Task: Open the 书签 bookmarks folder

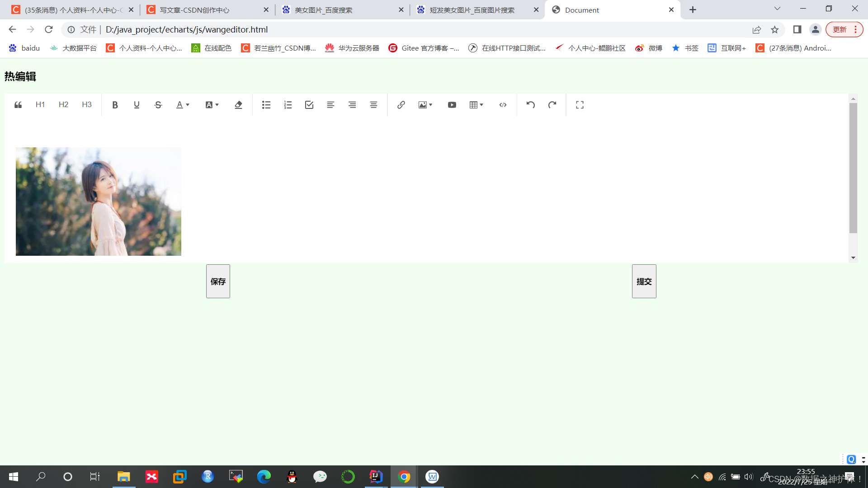Action: click(x=685, y=48)
